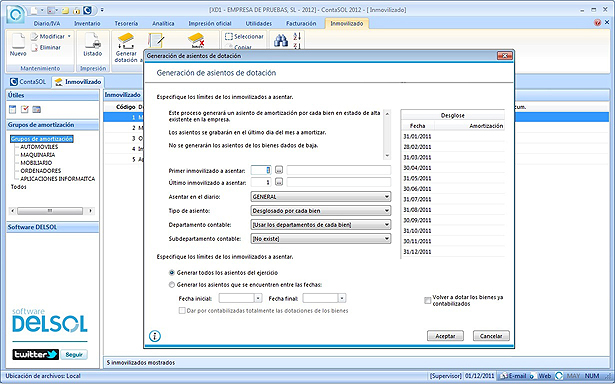Open the Inventario ribbon tab
The width and height of the screenshot is (615, 384).
click(x=87, y=24)
